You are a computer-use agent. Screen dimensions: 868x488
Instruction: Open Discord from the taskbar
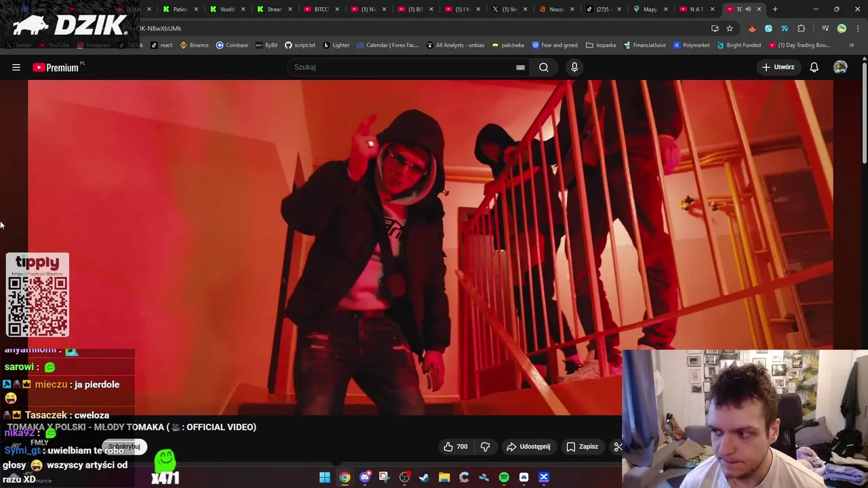(x=365, y=477)
